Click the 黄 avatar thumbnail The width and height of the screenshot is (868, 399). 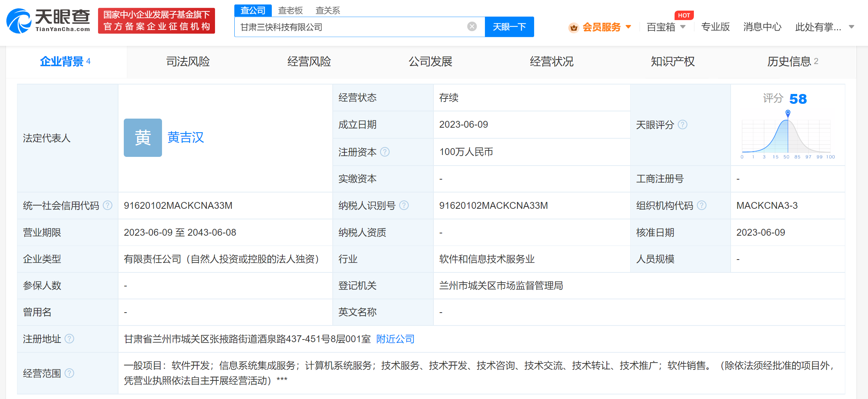[143, 138]
